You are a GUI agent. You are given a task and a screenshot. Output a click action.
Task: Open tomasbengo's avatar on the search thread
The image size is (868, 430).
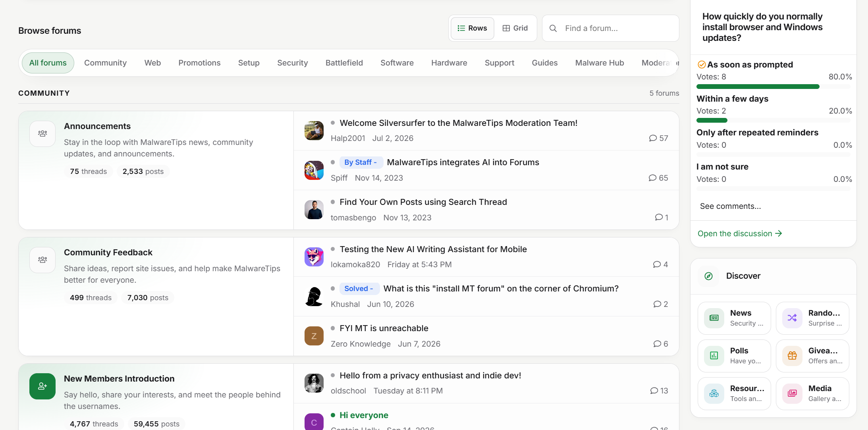point(314,210)
